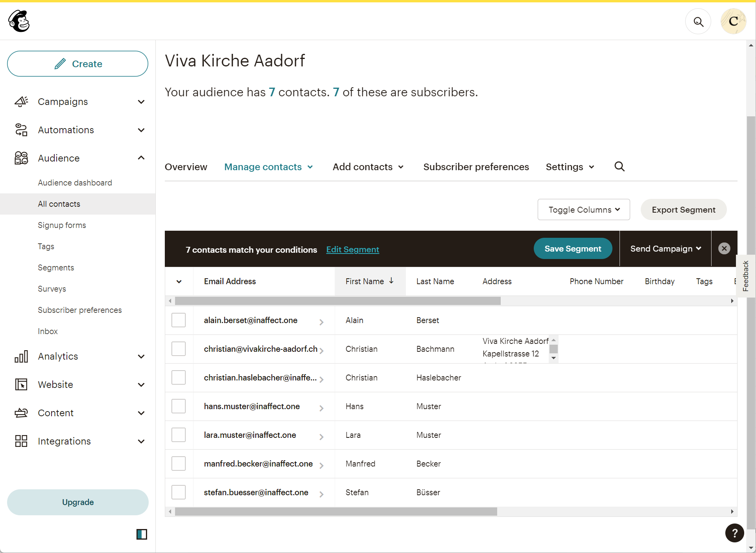This screenshot has height=553, width=756.
Task: Open the global search magnifier icon
Action: [698, 22]
